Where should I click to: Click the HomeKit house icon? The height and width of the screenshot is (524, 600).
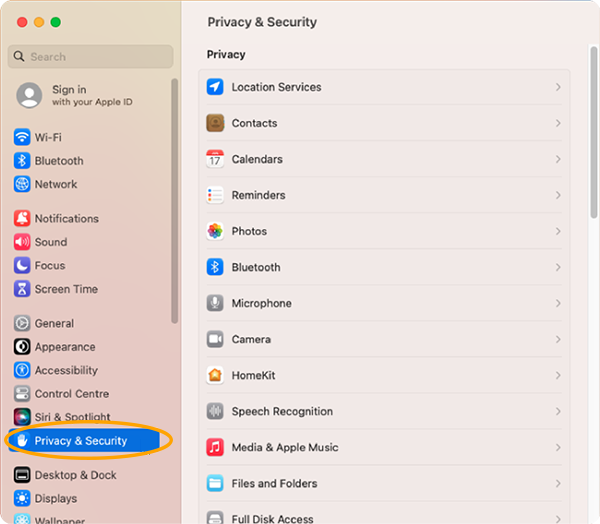point(215,375)
